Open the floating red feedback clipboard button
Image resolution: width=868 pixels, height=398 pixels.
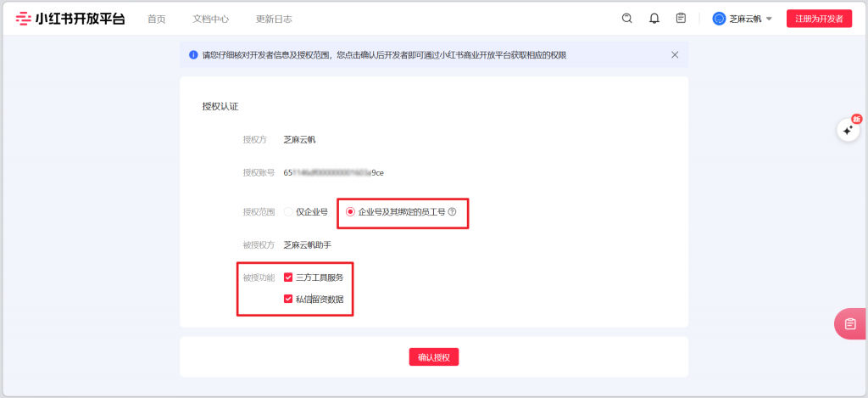[850, 323]
